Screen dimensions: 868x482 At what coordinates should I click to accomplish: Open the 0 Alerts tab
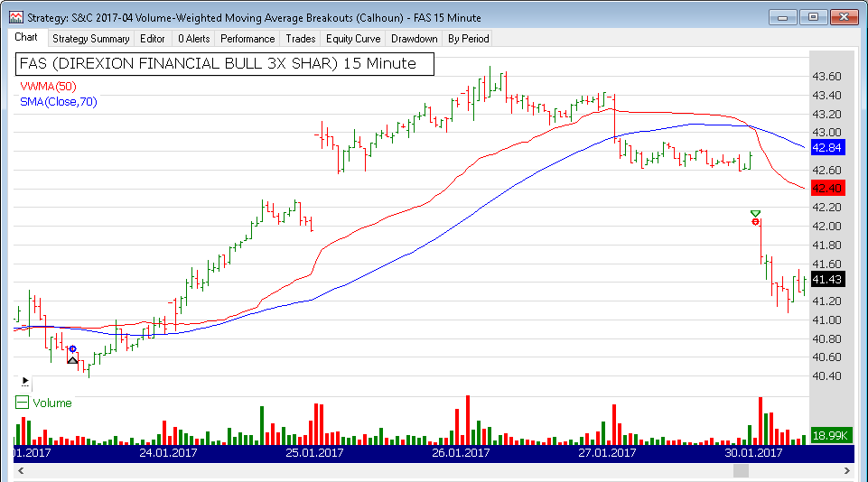pyautogui.click(x=193, y=39)
